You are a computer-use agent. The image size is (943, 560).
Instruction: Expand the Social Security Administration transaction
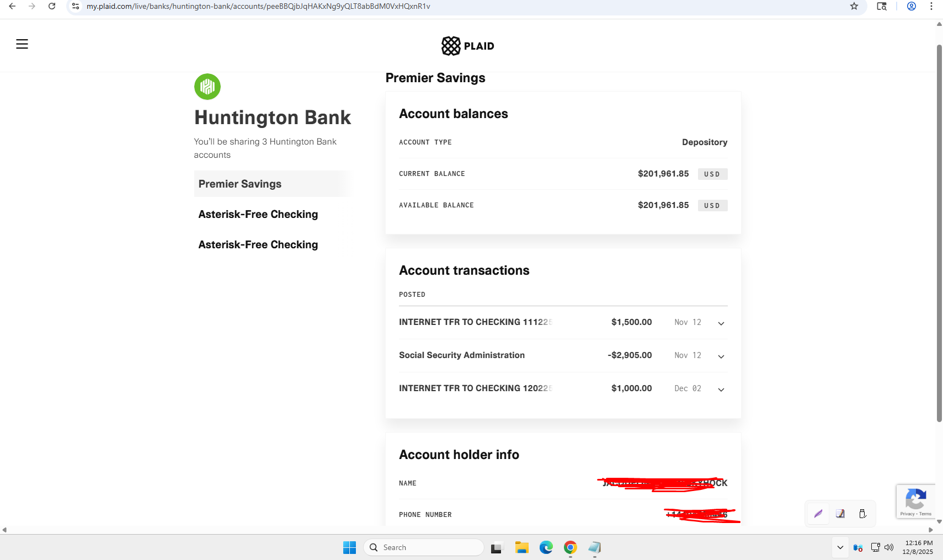click(721, 356)
